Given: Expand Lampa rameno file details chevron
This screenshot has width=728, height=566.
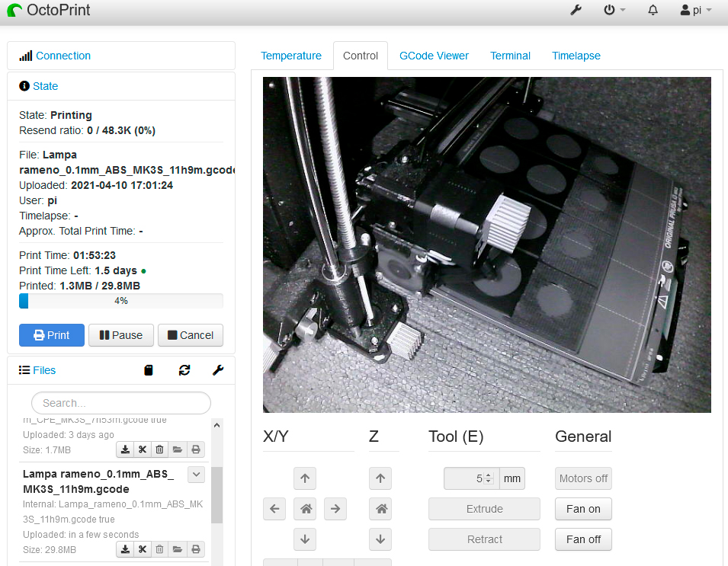Looking at the screenshot, I should 196,475.
